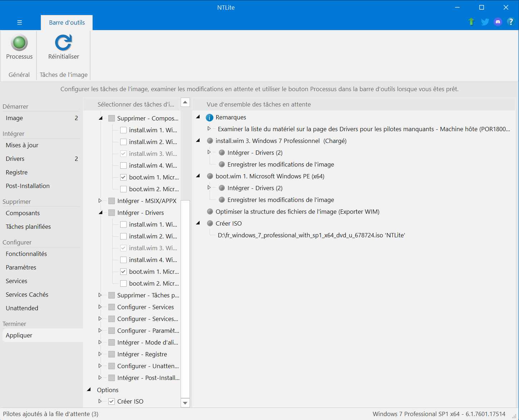This screenshot has height=420, width=519.
Task: Uncheck boot.wim 1 under Supprimer - Composants
Action: 123,177
